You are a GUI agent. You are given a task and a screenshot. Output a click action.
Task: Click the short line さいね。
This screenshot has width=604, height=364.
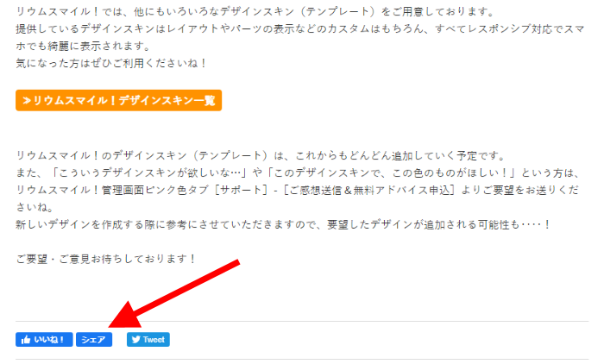35,207
